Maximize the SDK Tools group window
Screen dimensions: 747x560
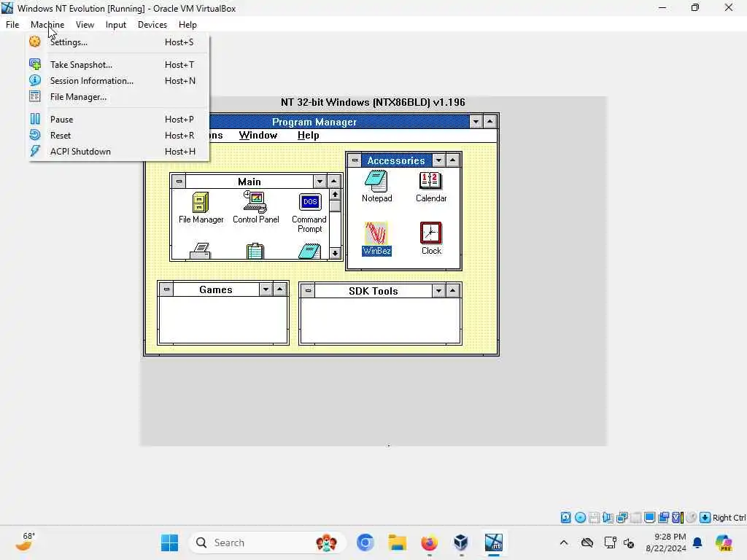[452, 290]
